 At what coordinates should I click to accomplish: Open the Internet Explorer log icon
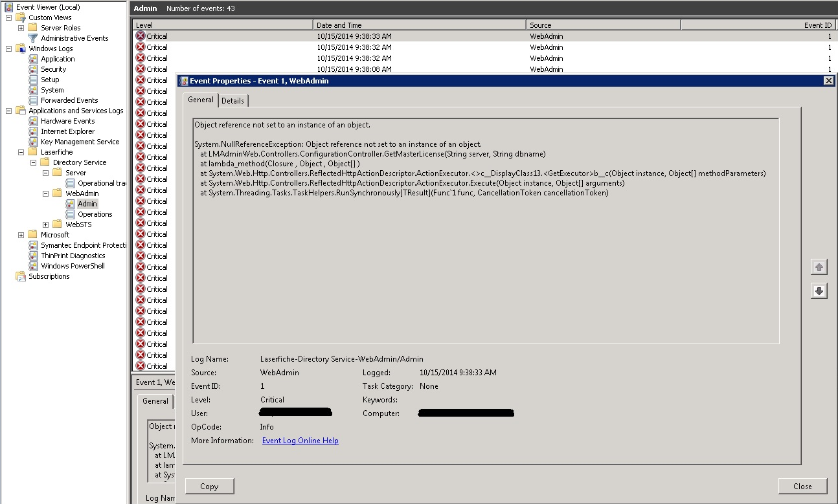click(33, 131)
